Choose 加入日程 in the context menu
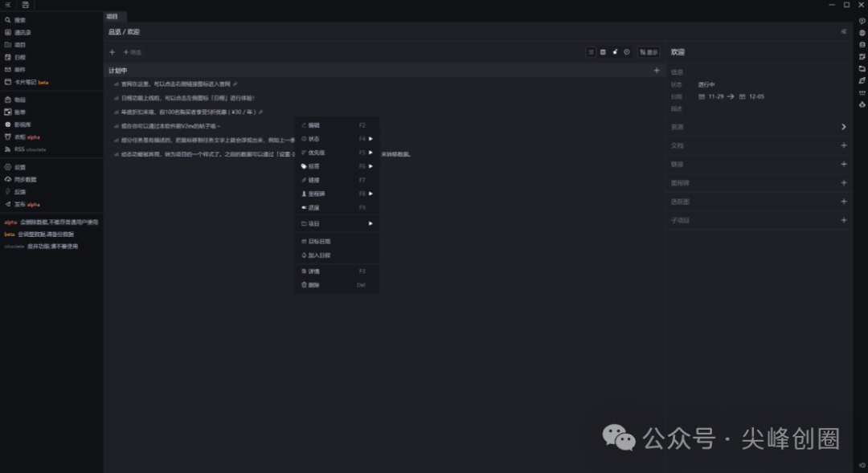Image resolution: width=868 pixels, height=473 pixels. click(x=337, y=255)
